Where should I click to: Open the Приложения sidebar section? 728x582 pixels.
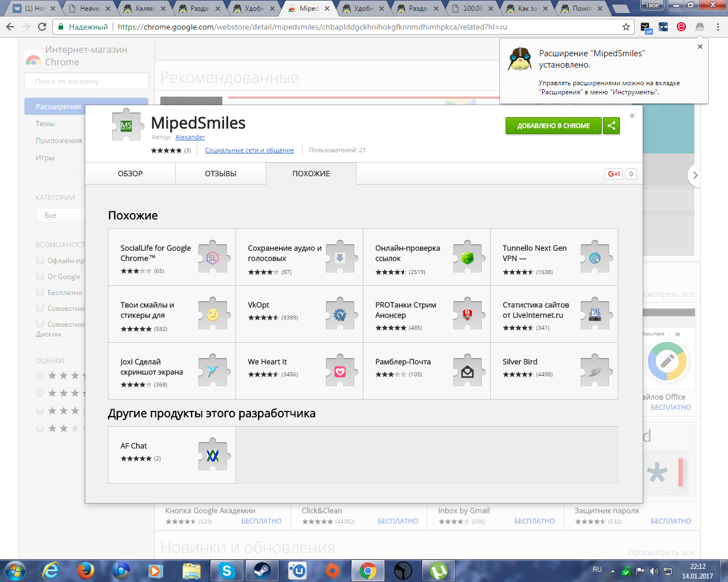pyautogui.click(x=59, y=140)
